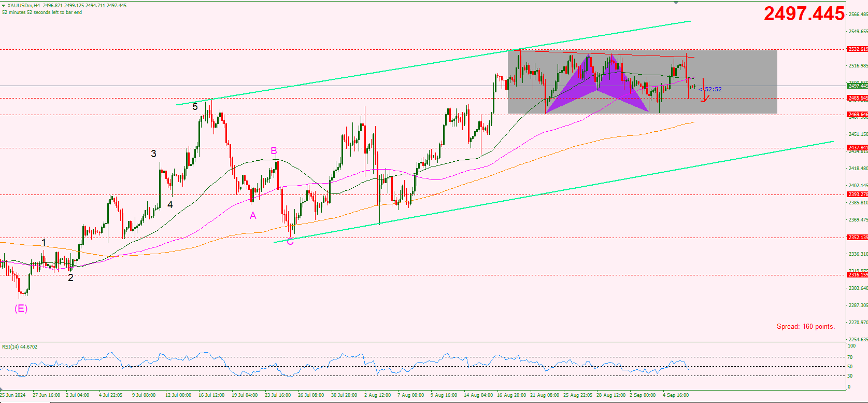Click the red 2393.278 price level tag
Image resolution: width=868 pixels, height=403 pixels.
[858, 194]
